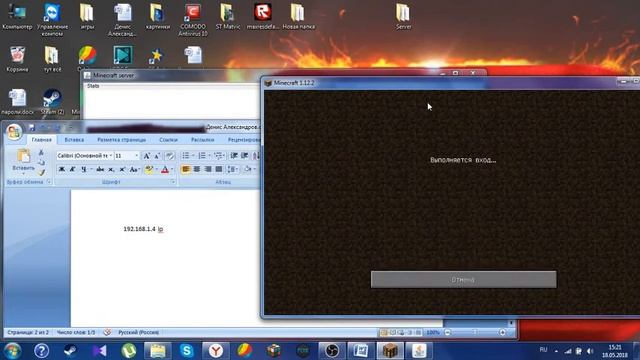Click the Steam icon on the taskbar
Viewport: 640px width, 360px height.
click(x=70, y=351)
